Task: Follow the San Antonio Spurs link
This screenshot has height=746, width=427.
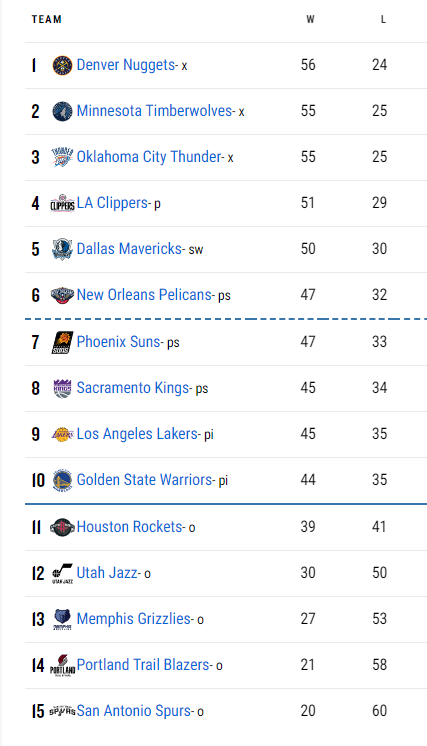Action: click(134, 711)
